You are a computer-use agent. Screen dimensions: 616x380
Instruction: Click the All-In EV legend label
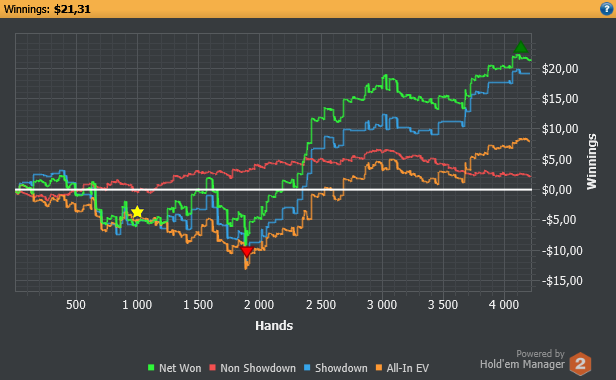coord(407,368)
